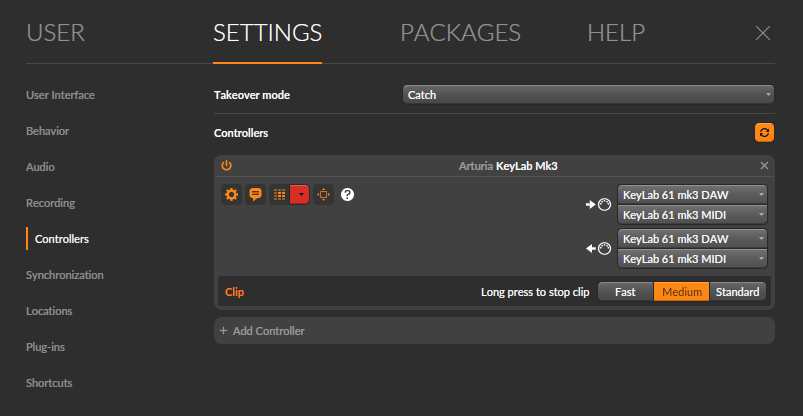Click the orange pad grid icon
This screenshot has width=803, height=416.
(279, 195)
